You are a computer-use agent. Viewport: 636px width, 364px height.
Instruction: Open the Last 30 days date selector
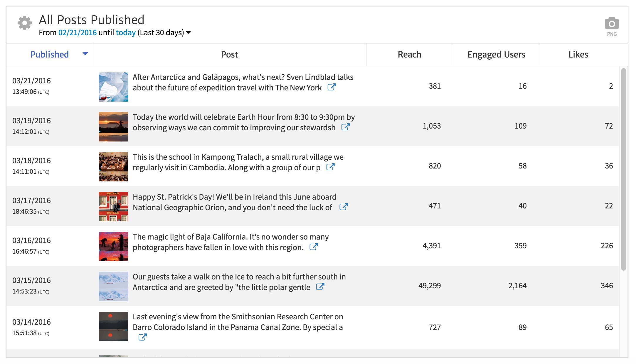tap(188, 33)
